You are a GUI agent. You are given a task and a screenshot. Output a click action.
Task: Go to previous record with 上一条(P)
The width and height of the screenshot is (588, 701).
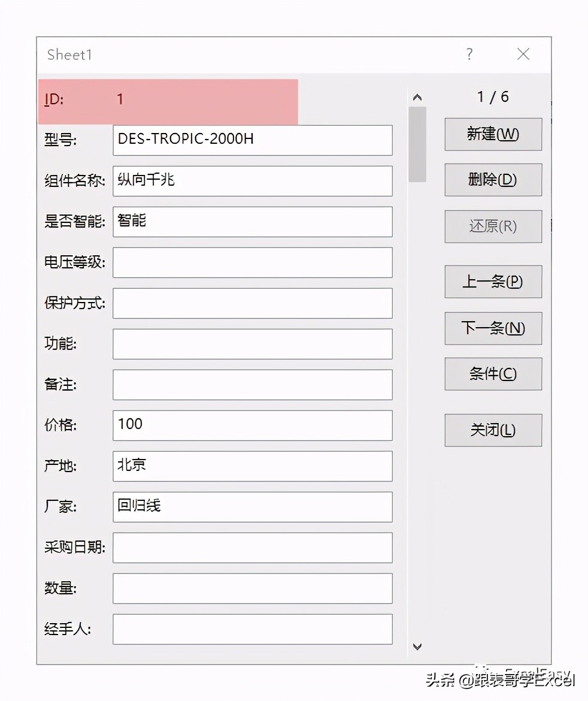[x=493, y=282]
